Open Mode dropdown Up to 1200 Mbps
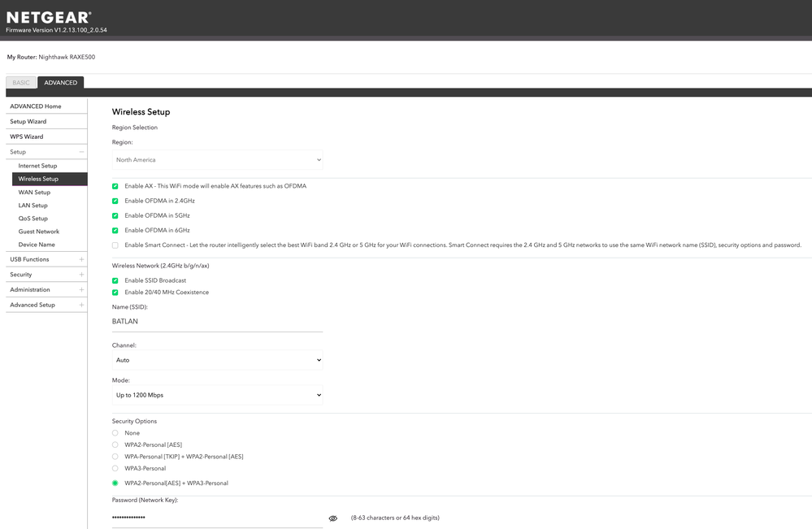Image resolution: width=812 pixels, height=529 pixels. click(x=217, y=396)
